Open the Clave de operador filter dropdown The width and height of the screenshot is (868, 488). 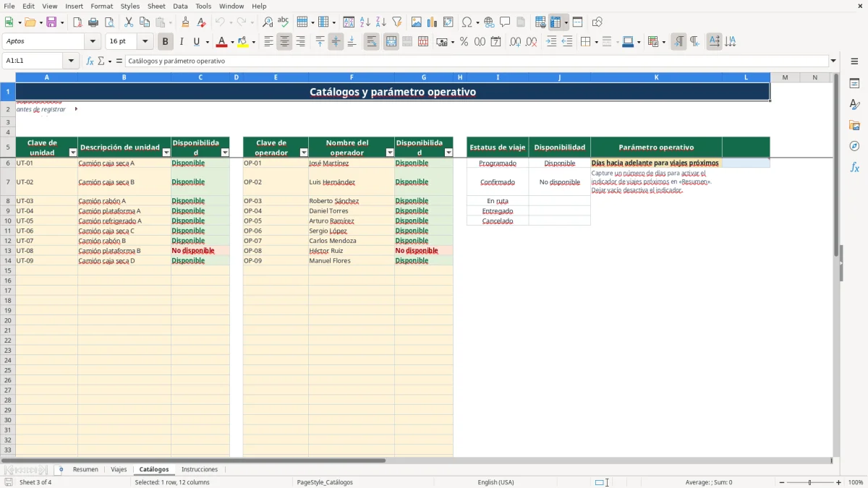(304, 153)
